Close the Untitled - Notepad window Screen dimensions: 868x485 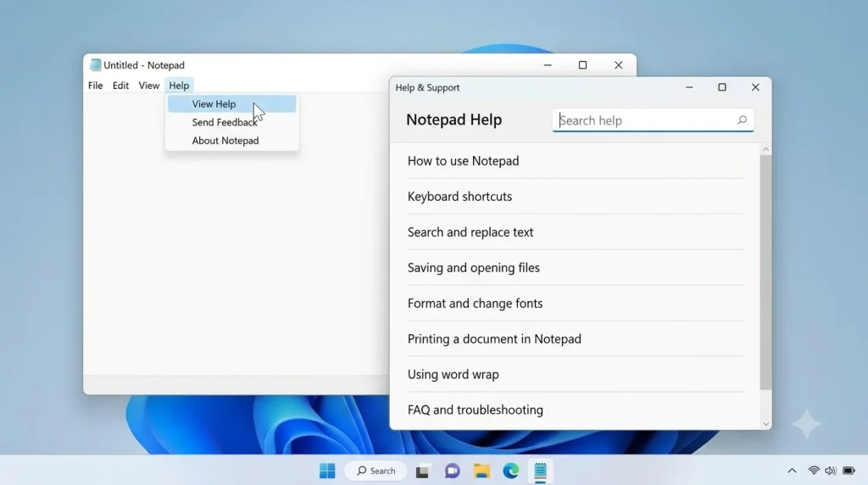click(618, 64)
